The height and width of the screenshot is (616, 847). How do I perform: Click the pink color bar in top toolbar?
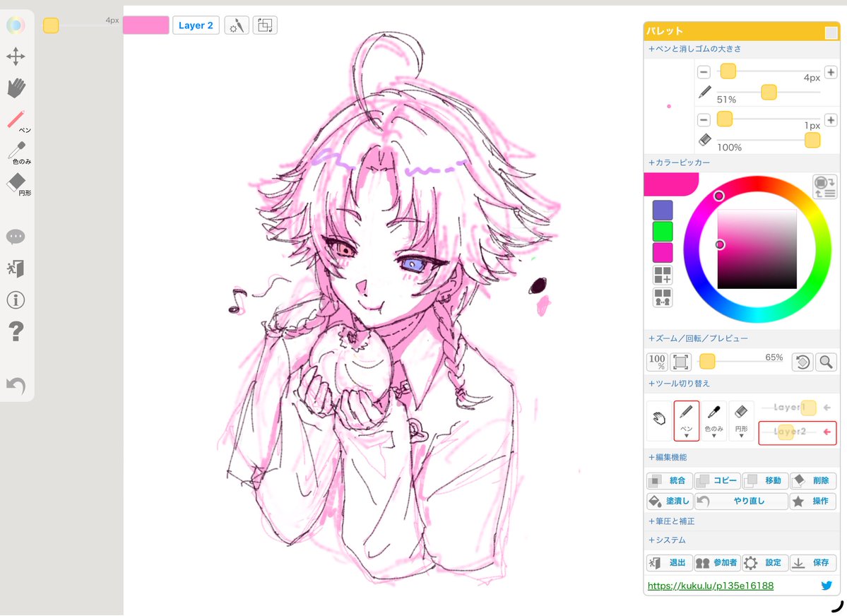click(146, 25)
